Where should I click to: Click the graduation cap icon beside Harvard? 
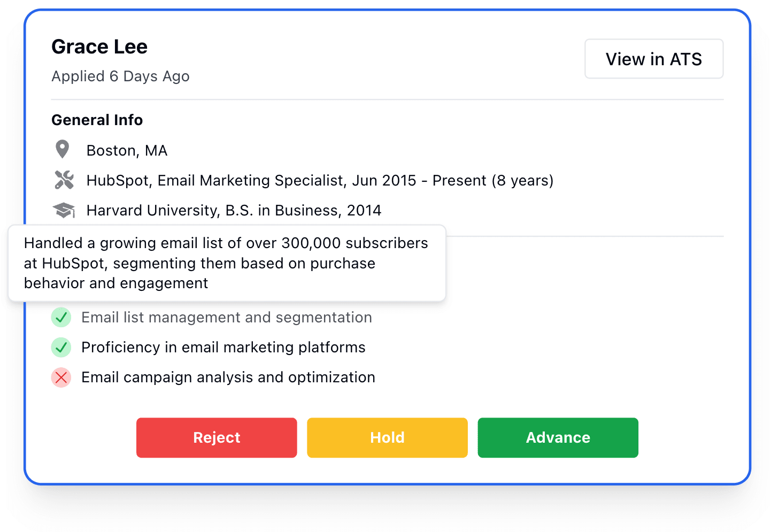(64, 210)
